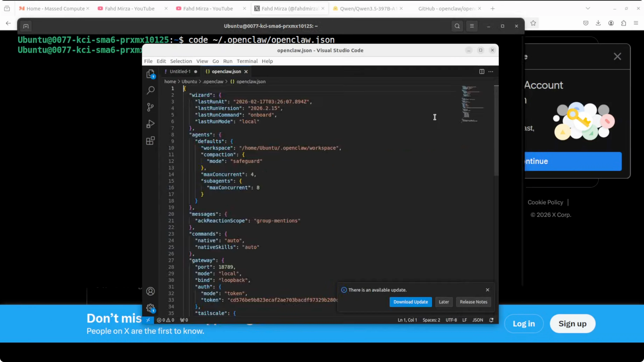
Task: Toggle the notifications bell in status bar
Action: click(491, 320)
